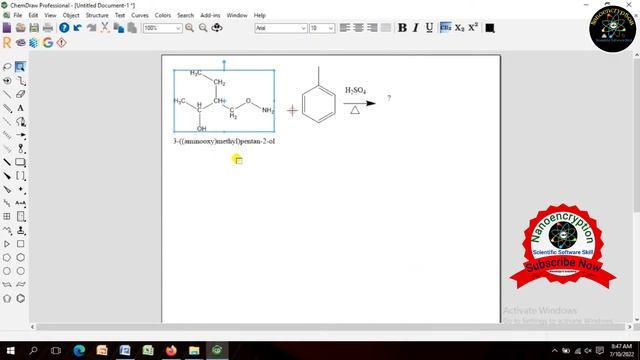Image resolution: width=640 pixels, height=360 pixels.
Task: Open the View menu
Action: pos(50,15)
